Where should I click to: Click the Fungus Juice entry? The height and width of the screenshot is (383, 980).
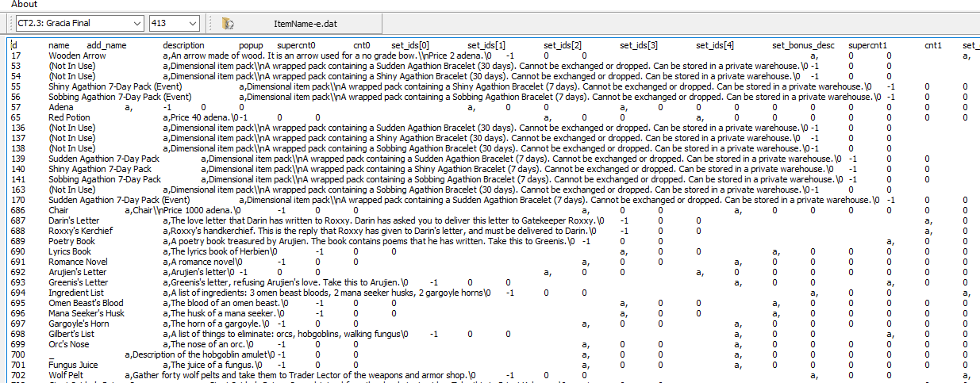(x=73, y=365)
